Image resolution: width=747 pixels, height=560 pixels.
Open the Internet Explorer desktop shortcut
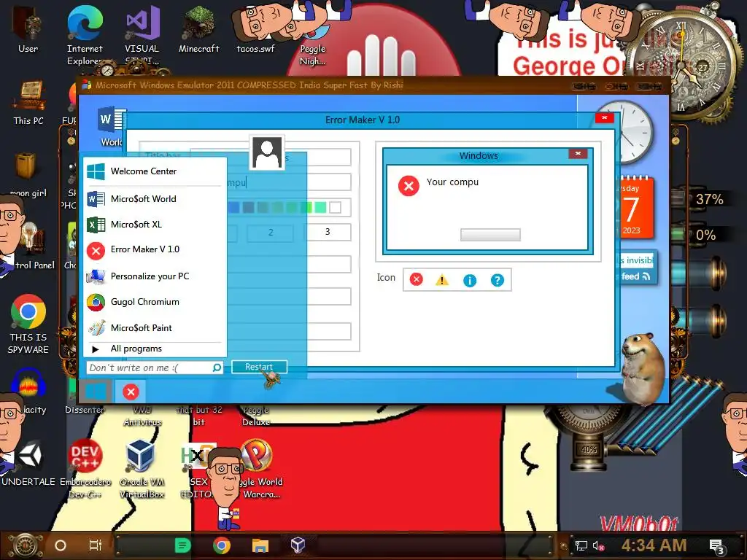click(x=85, y=34)
